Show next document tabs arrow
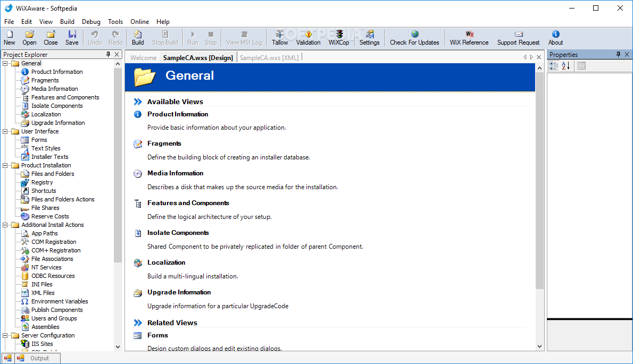 pyautogui.click(x=532, y=57)
